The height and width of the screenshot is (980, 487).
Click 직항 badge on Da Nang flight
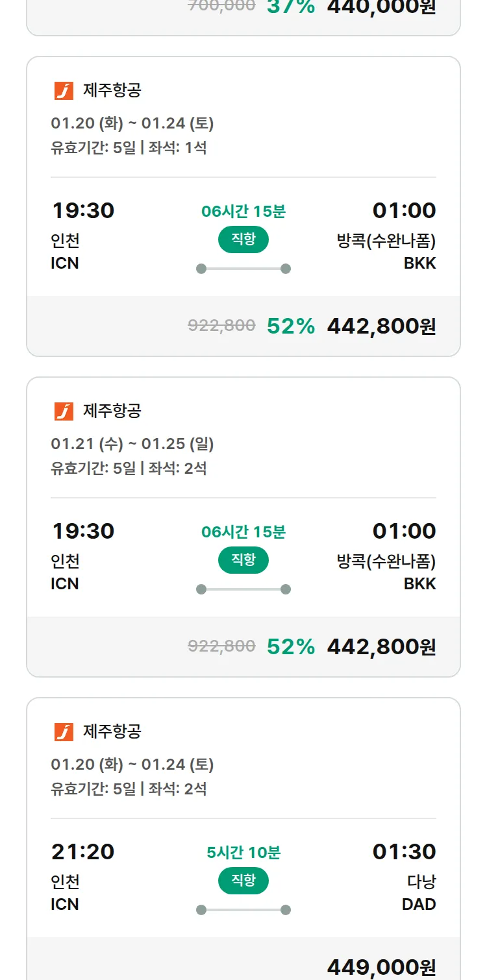point(243,881)
